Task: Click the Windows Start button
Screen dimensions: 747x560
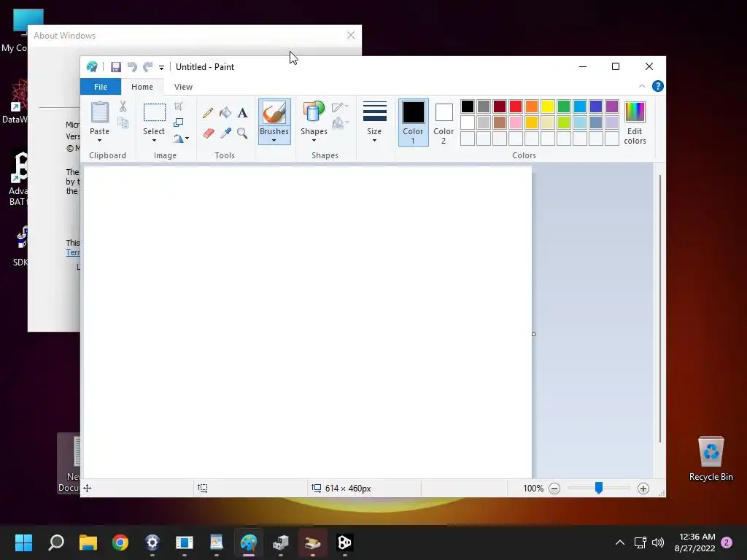Action: tap(23, 542)
